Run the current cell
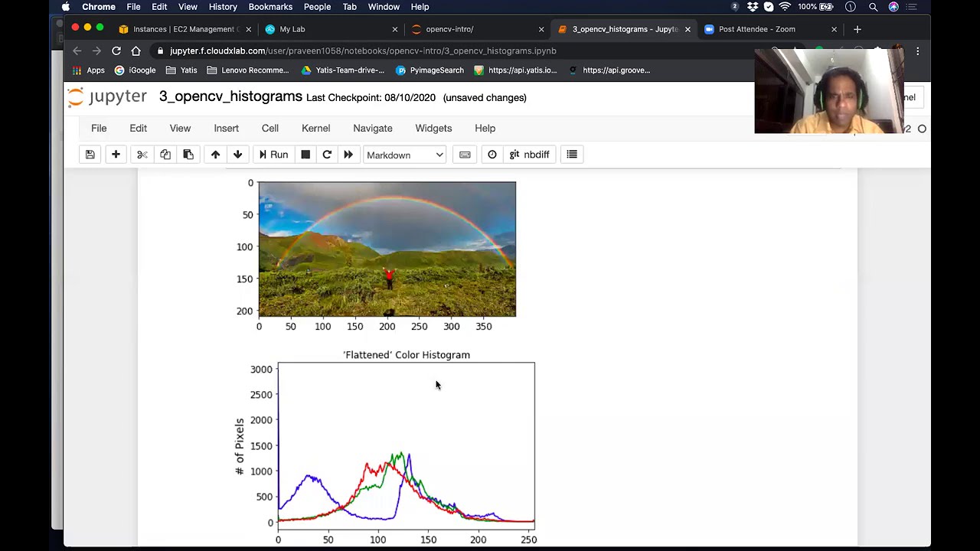This screenshot has height=551, width=980. pos(273,155)
